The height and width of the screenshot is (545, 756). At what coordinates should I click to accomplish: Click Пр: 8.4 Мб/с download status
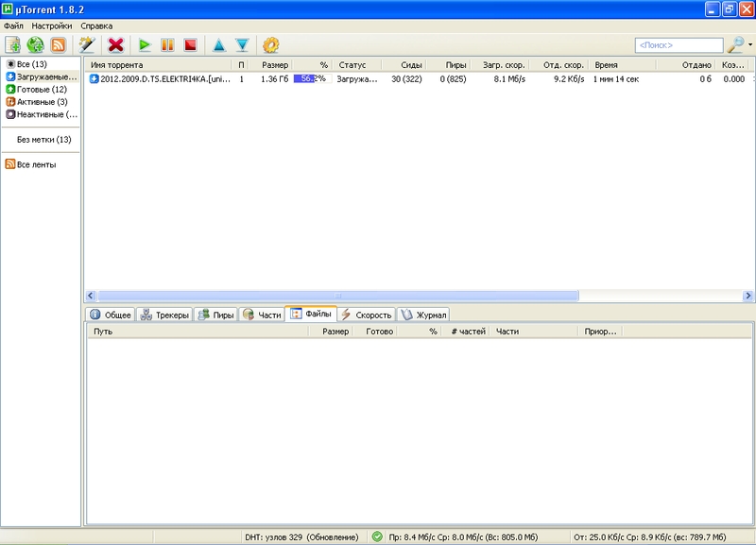[x=463, y=537]
